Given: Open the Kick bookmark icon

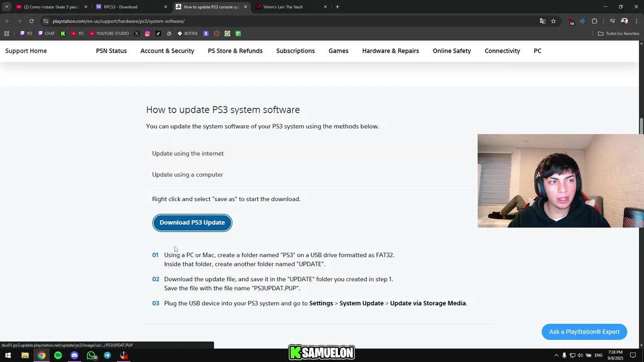Looking at the screenshot, I should click(63, 34).
